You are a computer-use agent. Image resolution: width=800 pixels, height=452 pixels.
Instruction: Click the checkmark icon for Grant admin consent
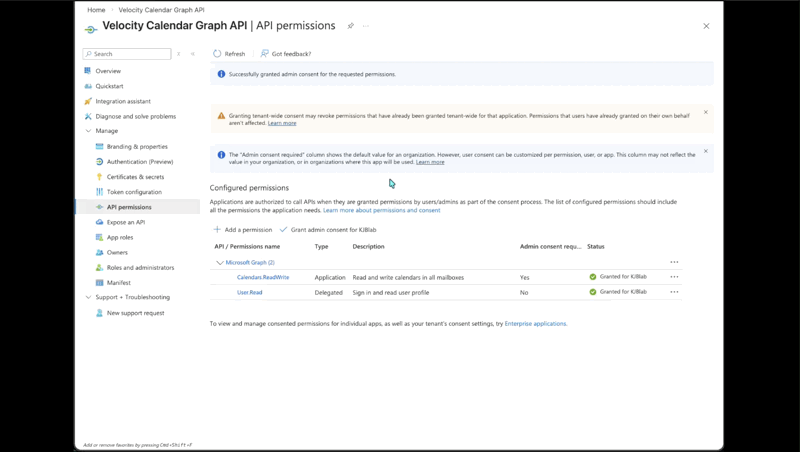tap(283, 230)
